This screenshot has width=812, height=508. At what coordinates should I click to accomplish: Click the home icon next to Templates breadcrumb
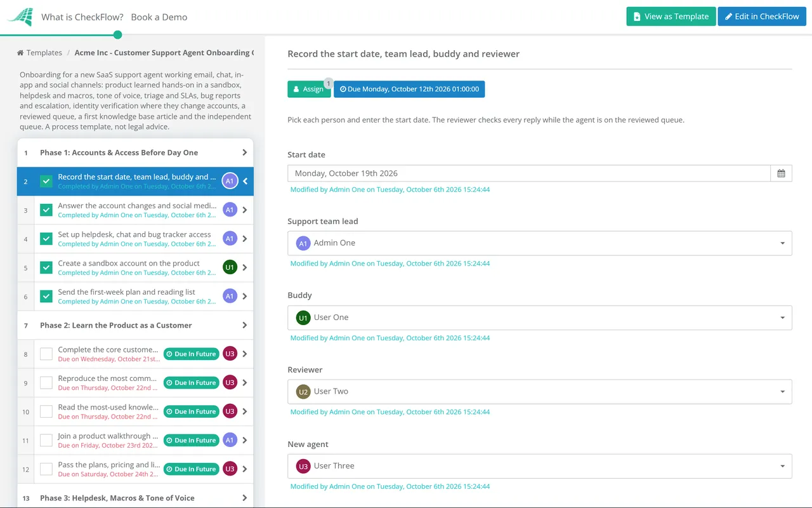pyautogui.click(x=20, y=53)
